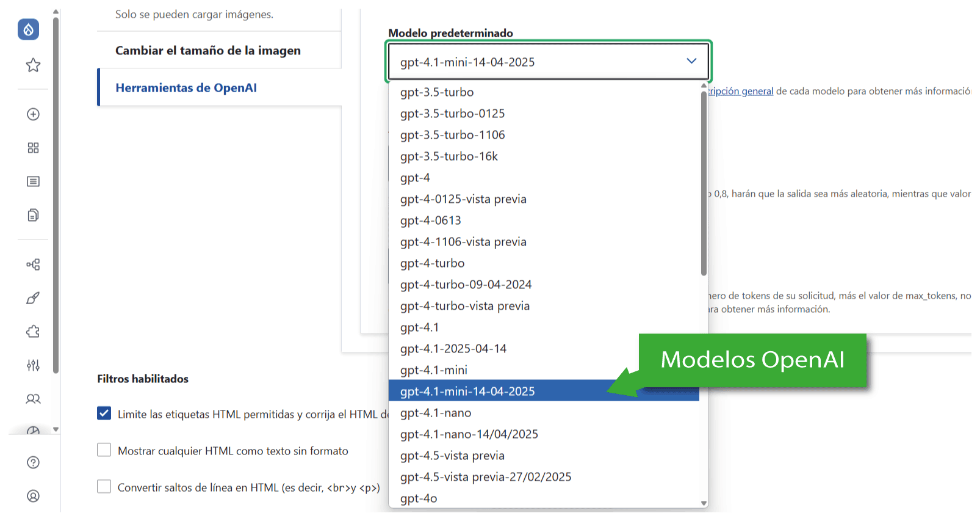Click the plus create icon in sidebar
980x521 pixels.
coord(33,114)
